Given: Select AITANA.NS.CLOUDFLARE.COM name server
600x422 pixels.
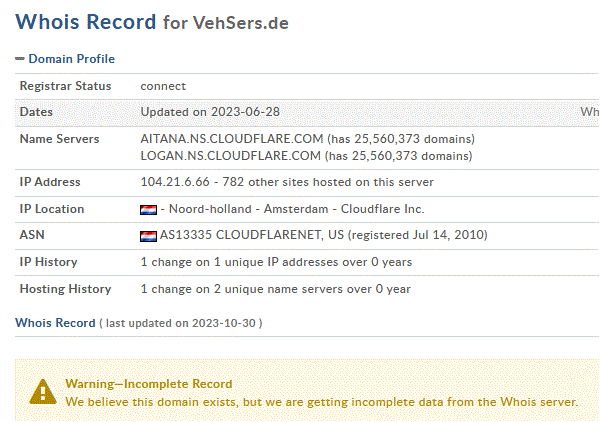Looking at the screenshot, I should (x=232, y=138).
